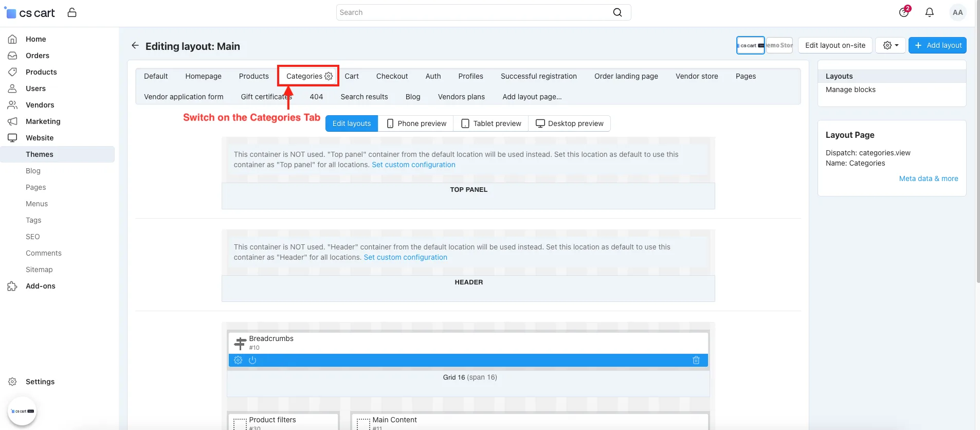
Task: Toggle the Breadcrumbs block power switch
Action: tap(252, 360)
